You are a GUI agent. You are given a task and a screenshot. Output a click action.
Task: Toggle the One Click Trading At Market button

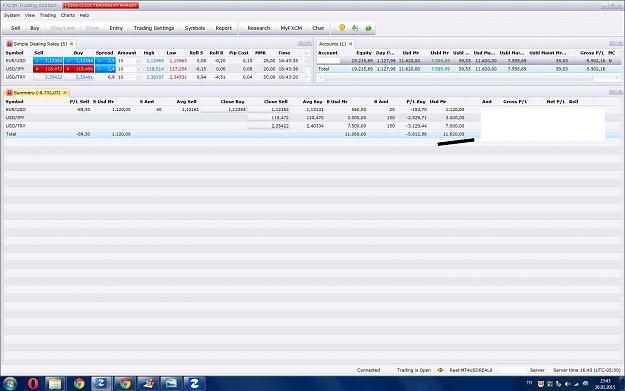(x=101, y=5)
